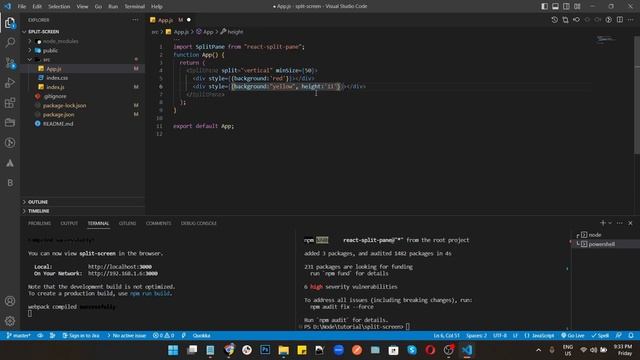This screenshot has width=640, height=360.
Task: Click the http://localhost:3000 link in terminal
Action: [120, 267]
